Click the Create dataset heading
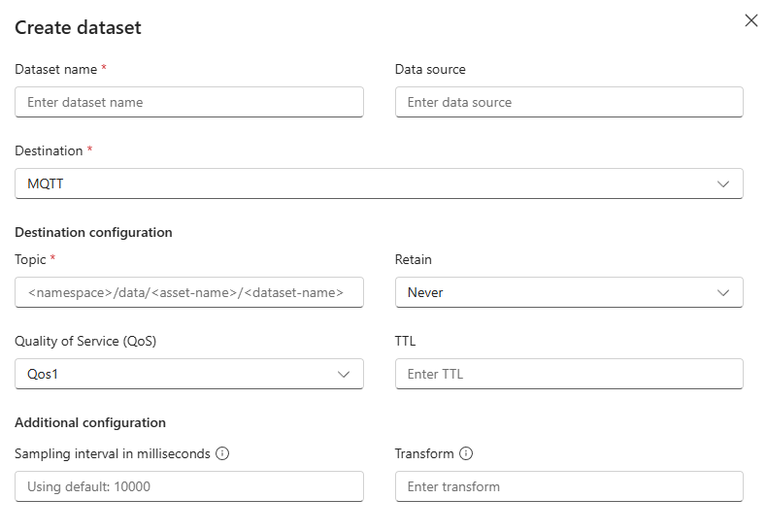The width and height of the screenshot is (766, 532). pyautogui.click(x=78, y=27)
